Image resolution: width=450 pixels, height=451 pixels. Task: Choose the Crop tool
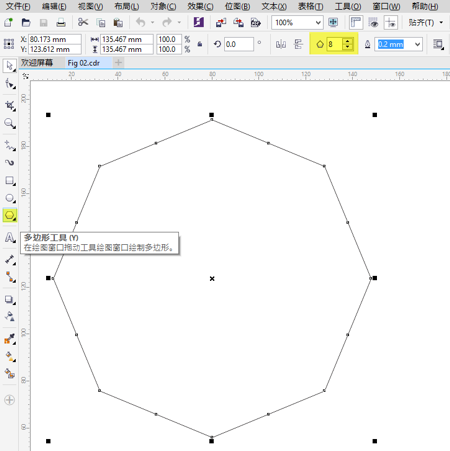[10, 106]
